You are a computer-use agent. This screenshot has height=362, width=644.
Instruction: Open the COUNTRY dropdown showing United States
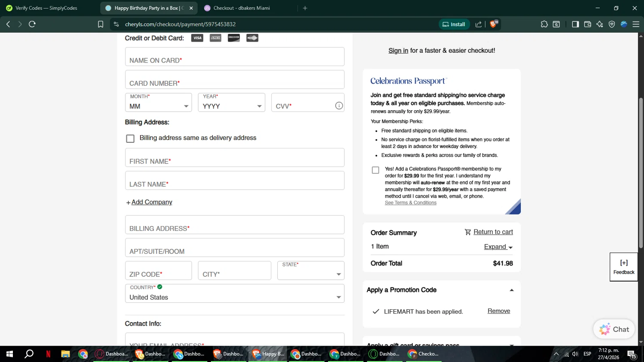click(235, 293)
